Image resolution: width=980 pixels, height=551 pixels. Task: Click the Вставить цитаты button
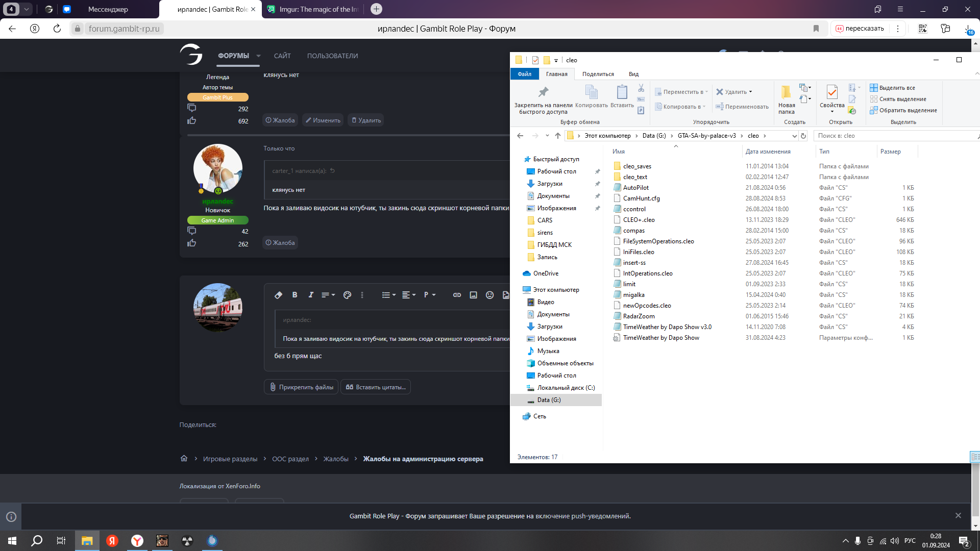[x=376, y=387]
